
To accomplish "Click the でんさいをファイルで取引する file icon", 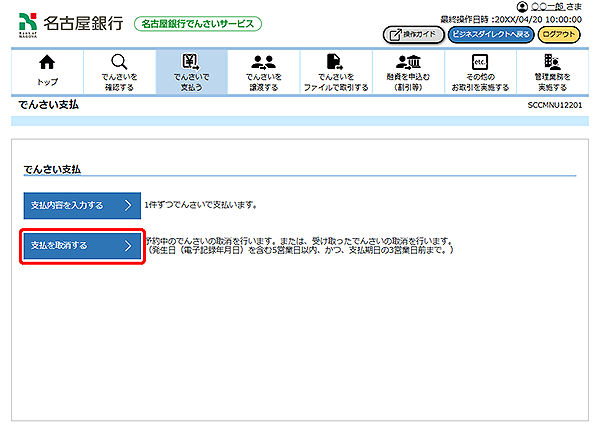I will (x=336, y=63).
